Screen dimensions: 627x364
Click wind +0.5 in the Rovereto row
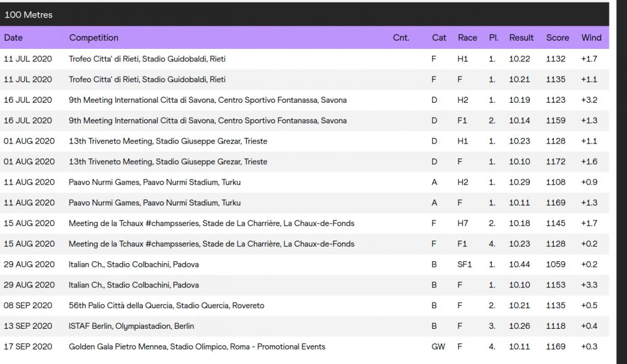click(x=589, y=306)
